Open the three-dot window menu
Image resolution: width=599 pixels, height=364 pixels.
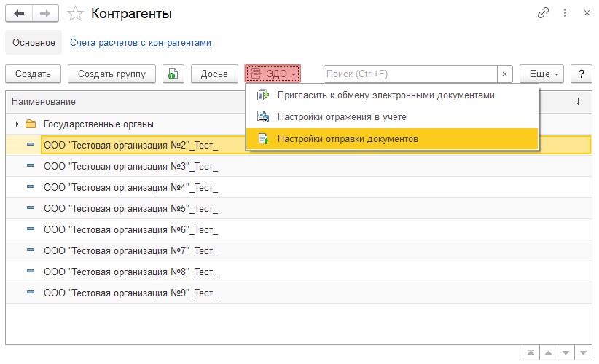tap(565, 13)
